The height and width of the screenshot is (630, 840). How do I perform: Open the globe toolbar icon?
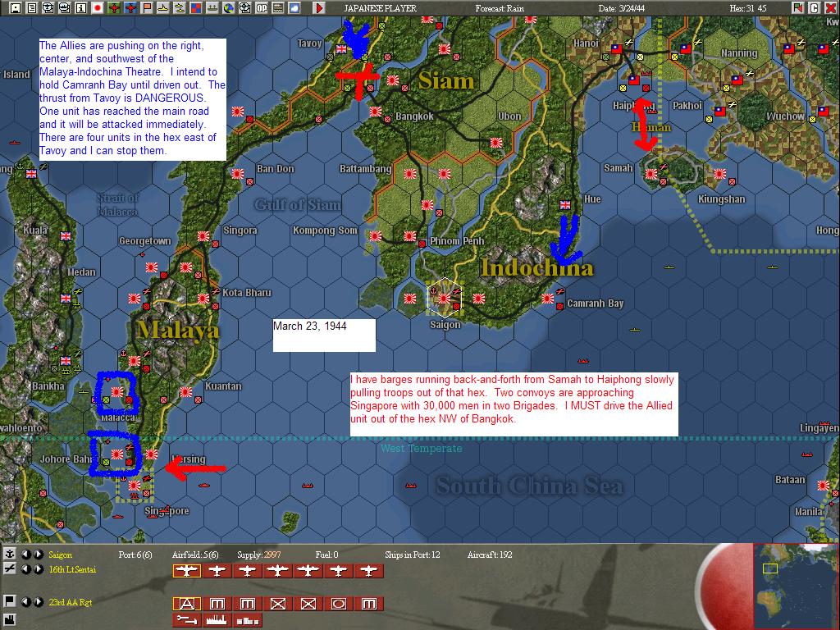coord(229,8)
